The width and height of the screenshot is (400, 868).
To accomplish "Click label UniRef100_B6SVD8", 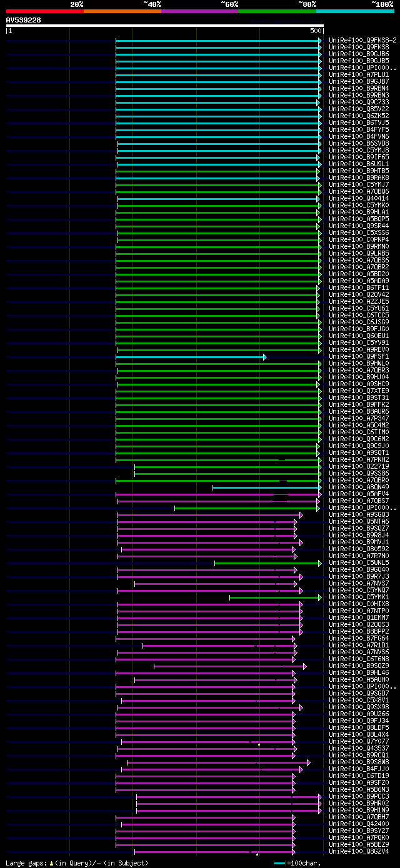I will [x=359, y=144].
